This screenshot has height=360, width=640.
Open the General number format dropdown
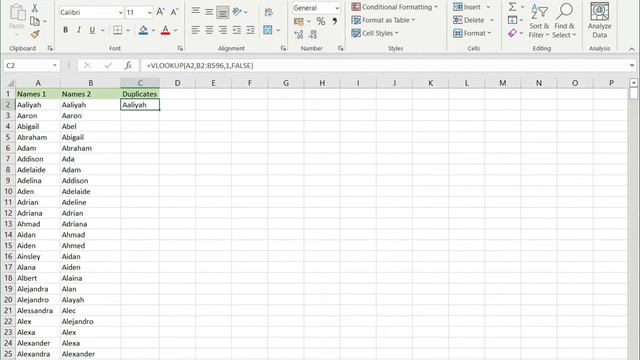point(337,8)
